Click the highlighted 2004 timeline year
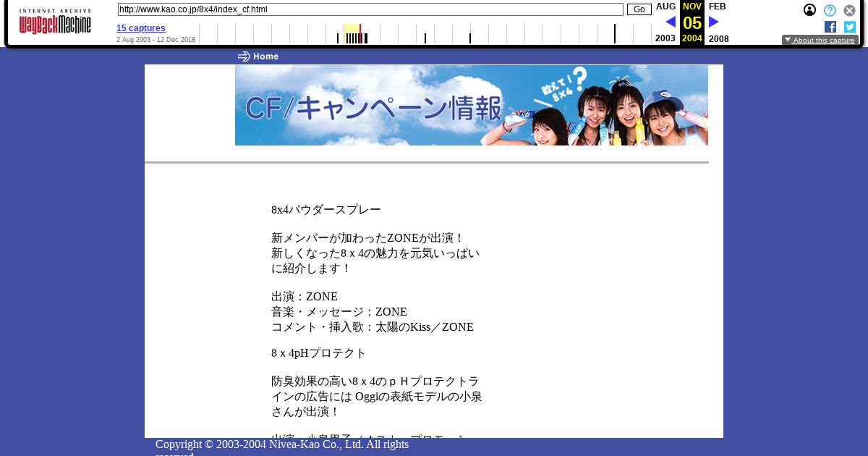The height and width of the screenshot is (456, 868). (x=352, y=33)
